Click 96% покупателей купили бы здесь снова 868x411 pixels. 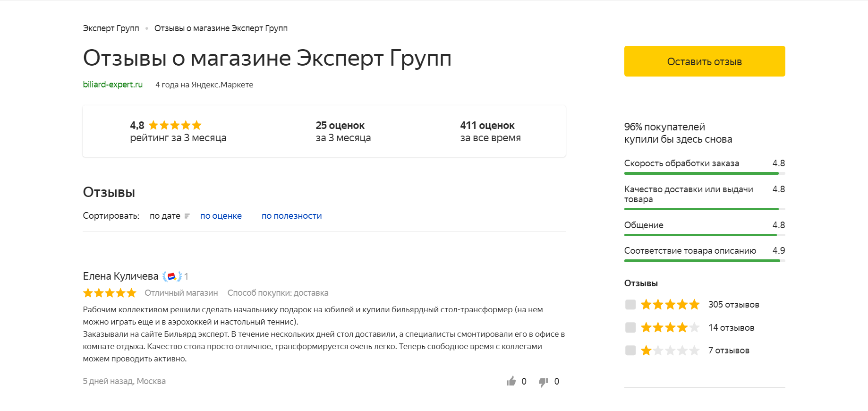click(678, 133)
